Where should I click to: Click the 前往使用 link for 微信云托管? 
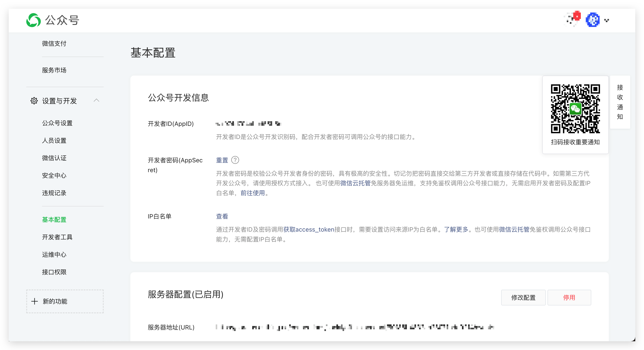click(x=253, y=193)
